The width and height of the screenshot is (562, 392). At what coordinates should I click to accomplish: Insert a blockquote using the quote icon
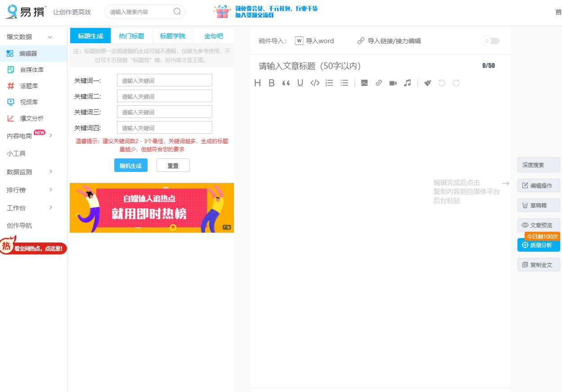tap(286, 83)
